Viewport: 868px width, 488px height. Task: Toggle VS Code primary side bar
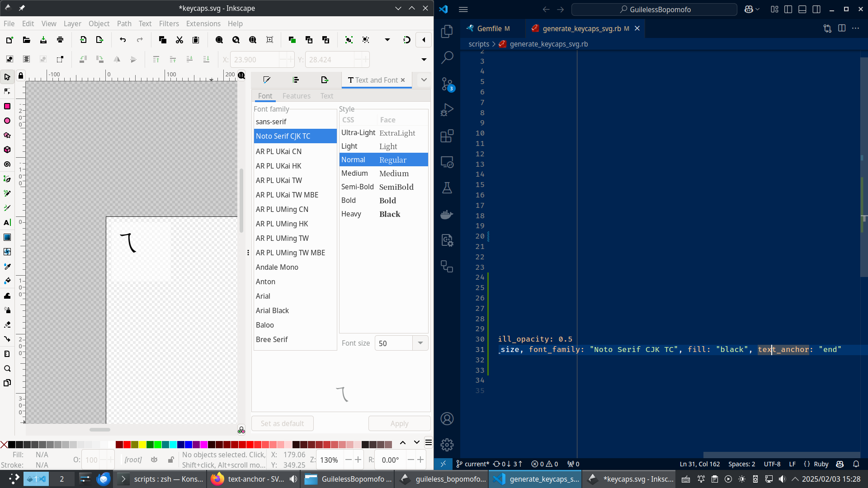(788, 9)
